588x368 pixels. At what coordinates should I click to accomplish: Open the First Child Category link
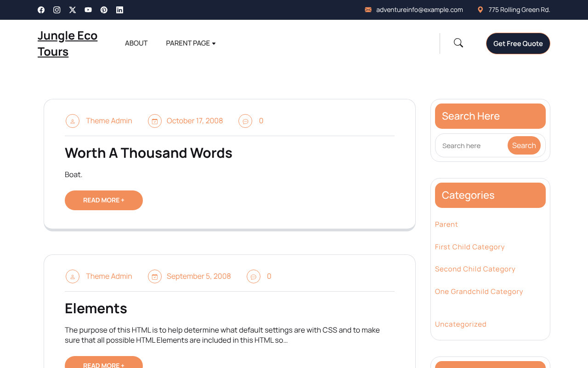click(x=470, y=247)
